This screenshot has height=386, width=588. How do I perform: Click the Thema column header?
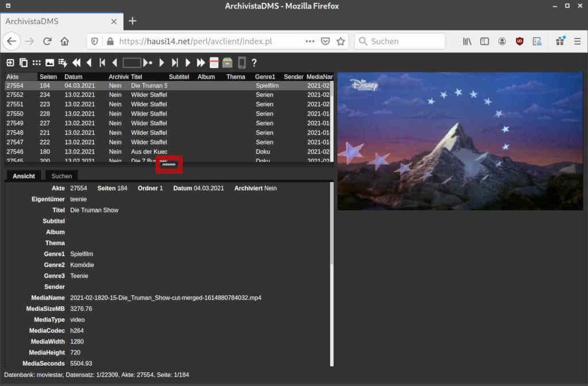235,76
